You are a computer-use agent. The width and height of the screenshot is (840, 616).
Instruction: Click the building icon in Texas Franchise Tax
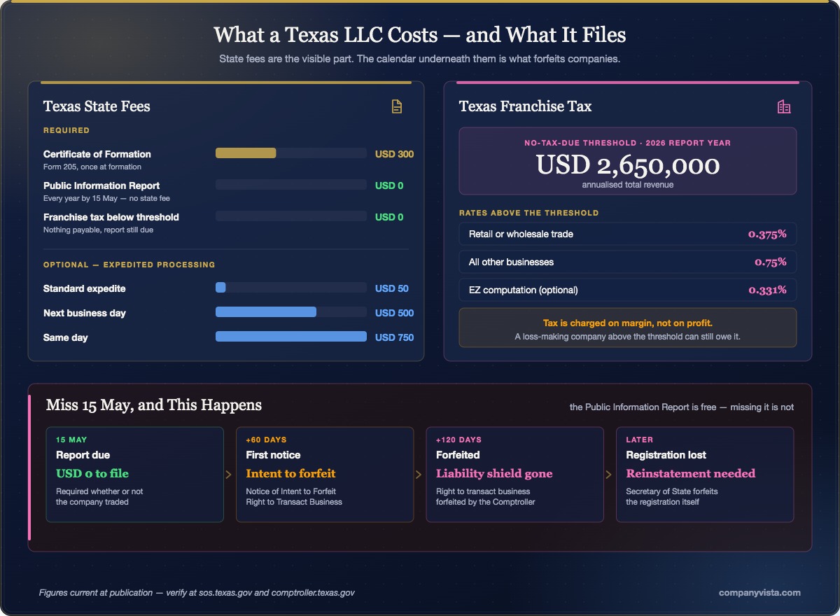[x=784, y=106]
